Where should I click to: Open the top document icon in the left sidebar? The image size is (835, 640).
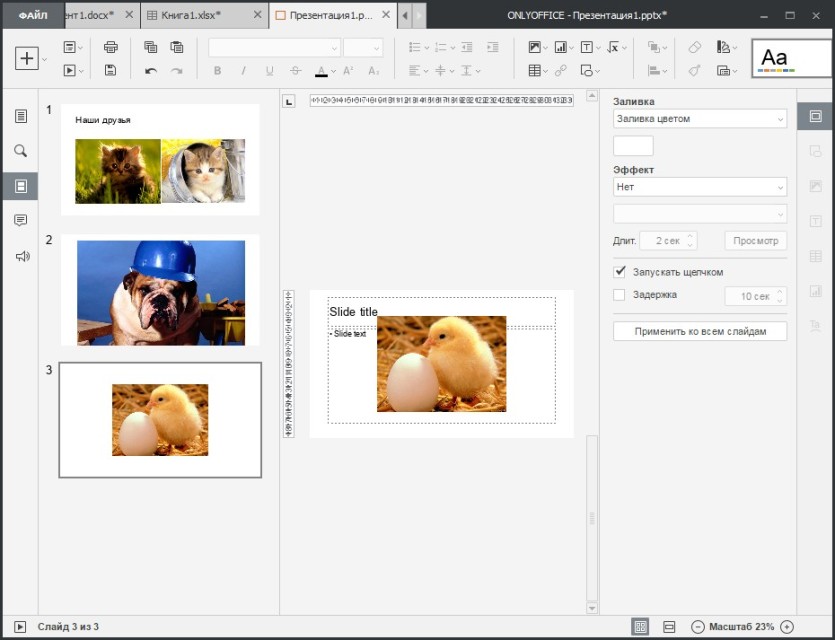click(20, 116)
